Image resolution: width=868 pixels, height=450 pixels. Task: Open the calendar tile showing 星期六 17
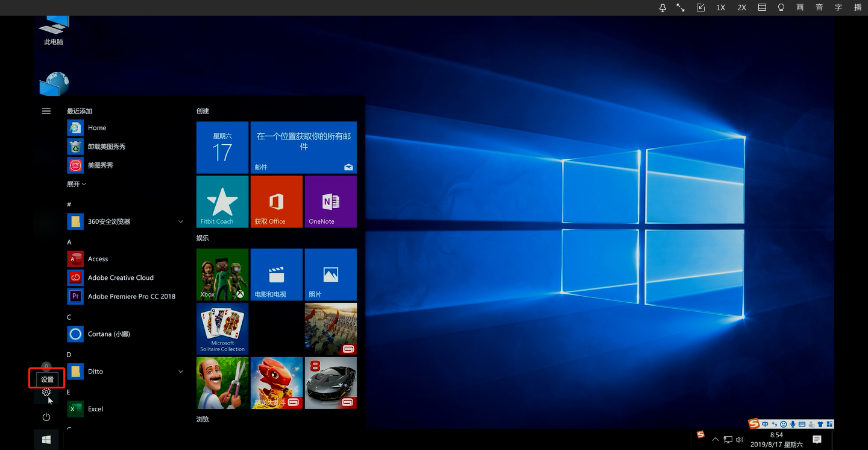point(222,148)
